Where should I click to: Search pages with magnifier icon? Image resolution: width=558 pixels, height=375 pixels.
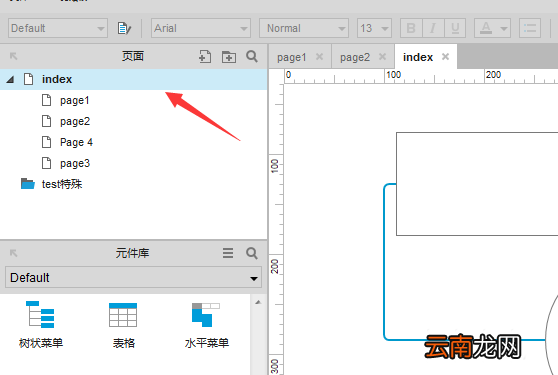(252, 56)
